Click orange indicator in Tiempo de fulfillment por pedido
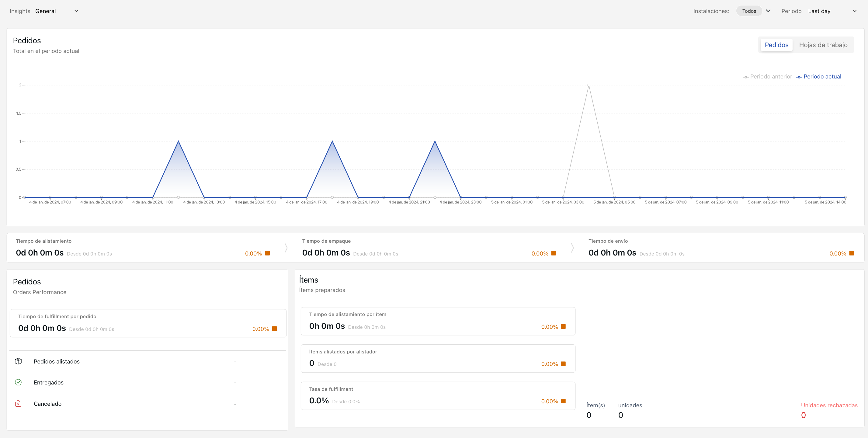Viewport: 868px width, 438px height. [275, 328]
